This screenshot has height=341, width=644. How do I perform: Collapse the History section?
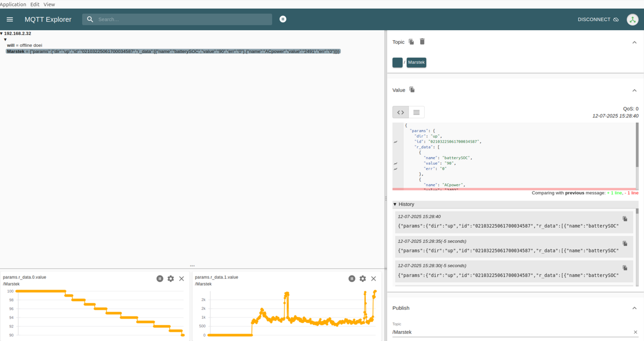(x=395, y=204)
